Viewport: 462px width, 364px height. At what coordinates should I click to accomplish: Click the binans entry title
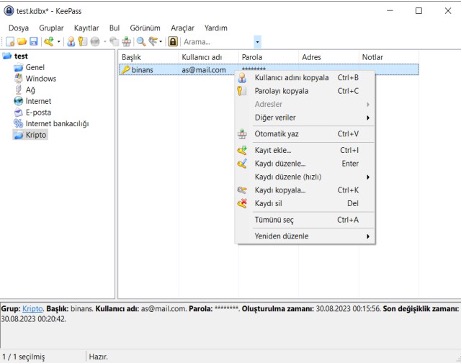142,70
